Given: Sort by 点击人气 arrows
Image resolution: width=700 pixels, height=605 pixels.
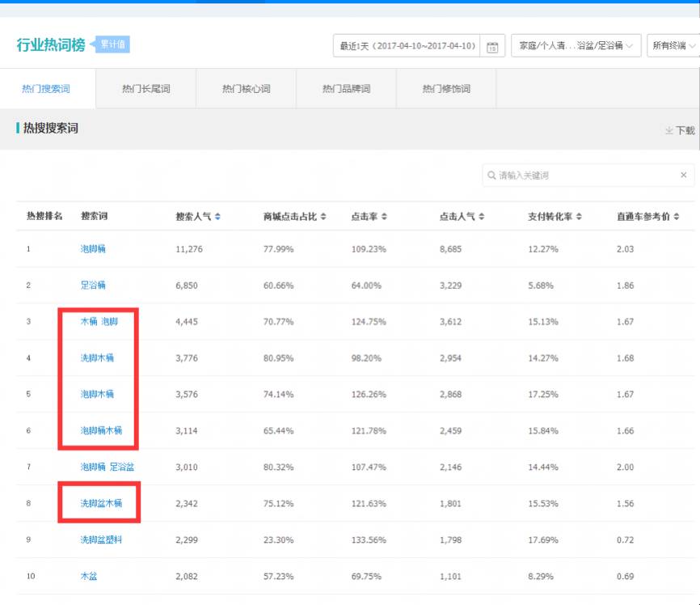Looking at the screenshot, I should [481, 217].
